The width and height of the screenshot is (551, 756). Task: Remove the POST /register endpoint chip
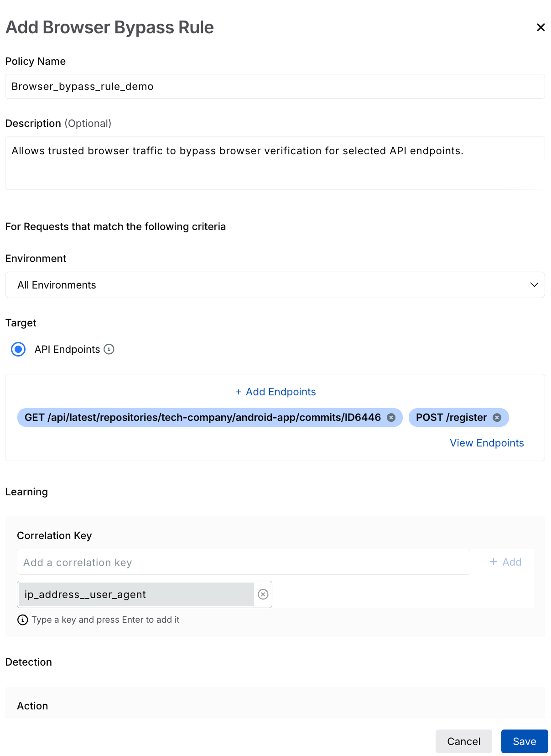point(497,417)
